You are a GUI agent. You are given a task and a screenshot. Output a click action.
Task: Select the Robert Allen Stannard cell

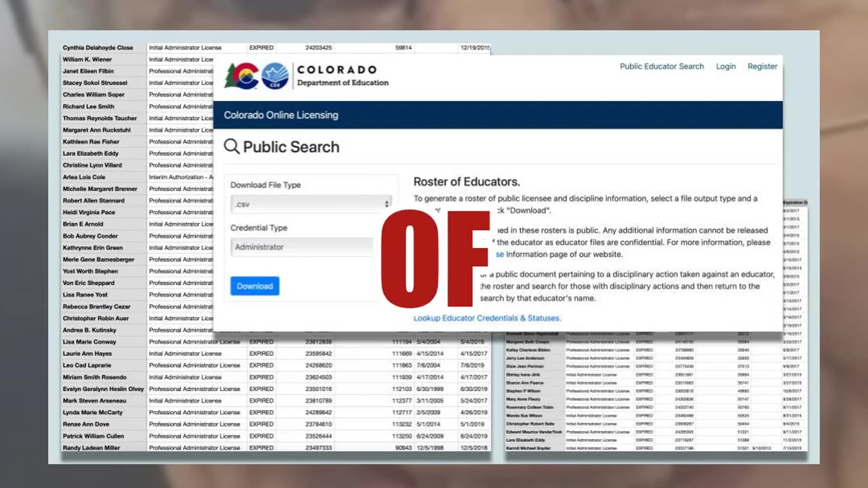[104, 201]
